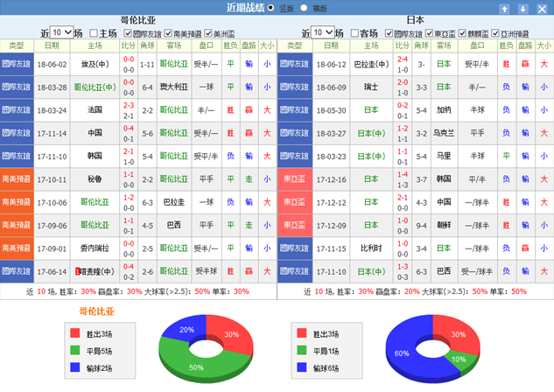Image resolution: width=554 pixels, height=392 pixels.
Task: Click the up arrow icon in header
Action: [x=504, y=9]
